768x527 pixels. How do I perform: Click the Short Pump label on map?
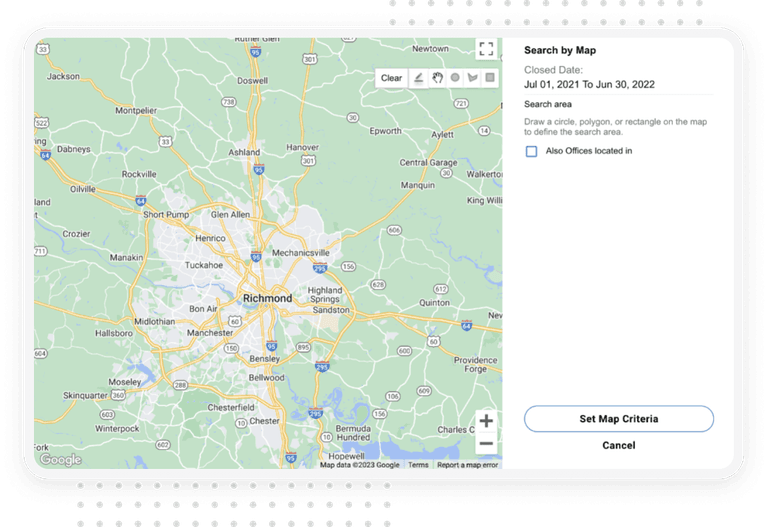[166, 215]
